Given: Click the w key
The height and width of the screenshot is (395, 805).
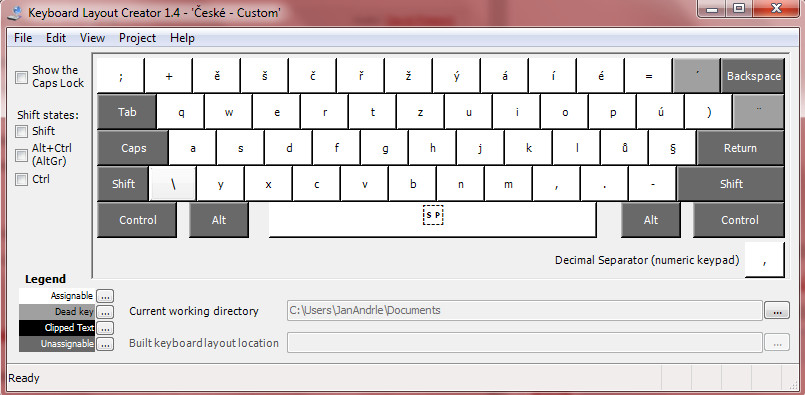Looking at the screenshot, I should pos(229,112).
